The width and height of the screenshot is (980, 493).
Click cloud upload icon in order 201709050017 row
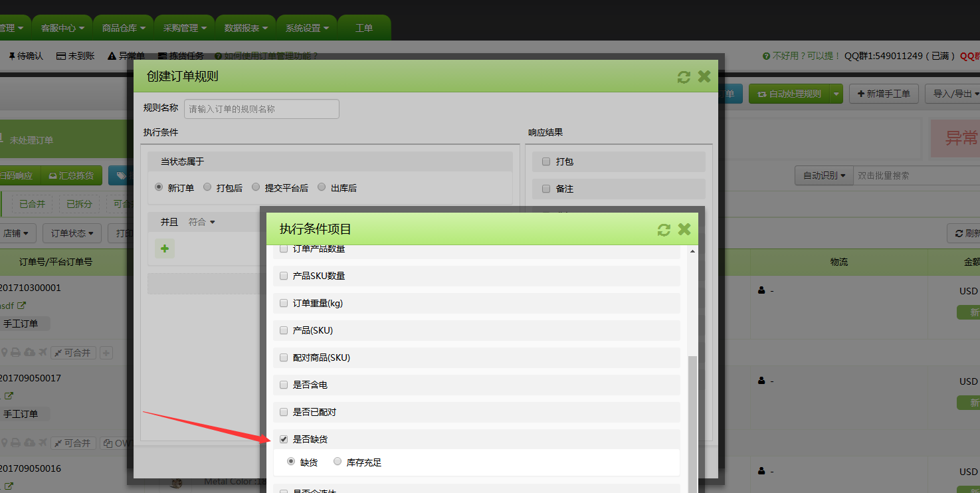30,443
